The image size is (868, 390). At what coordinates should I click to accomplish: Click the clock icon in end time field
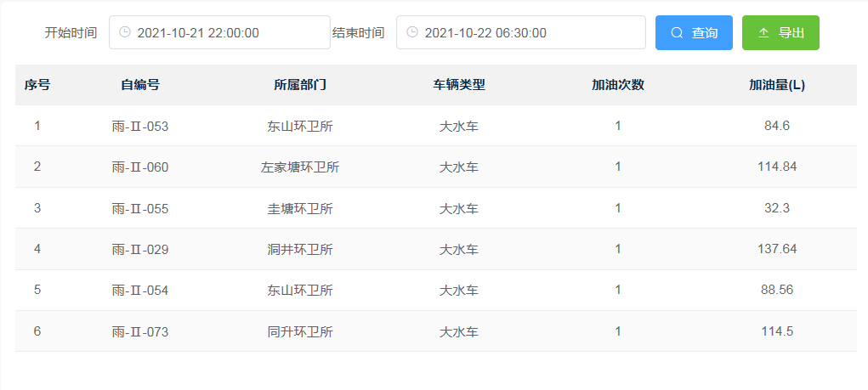tap(412, 32)
